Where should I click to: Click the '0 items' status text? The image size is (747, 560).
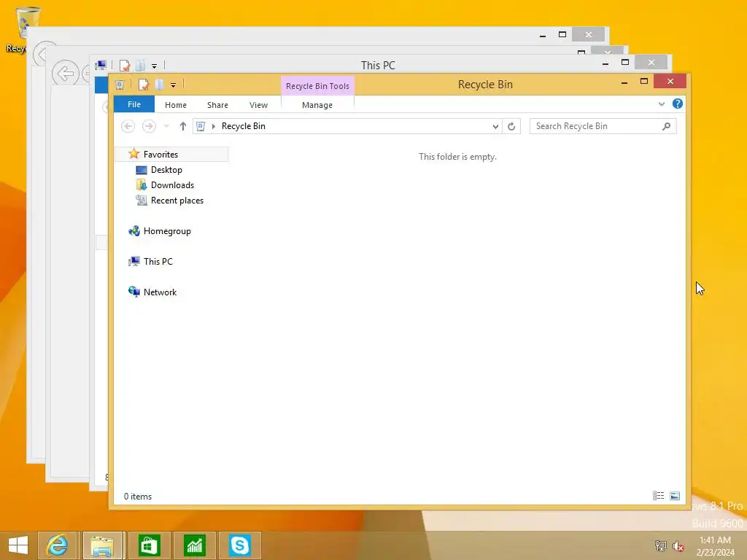[138, 496]
